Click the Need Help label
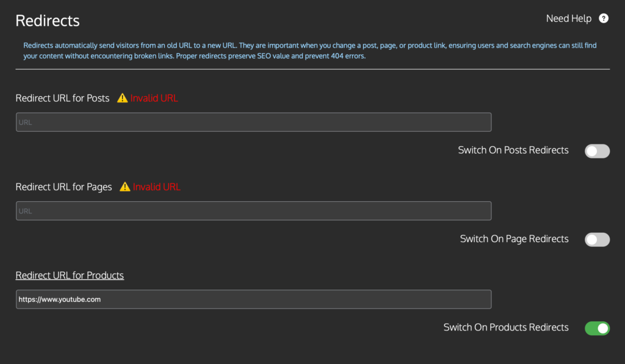The width and height of the screenshot is (625, 364). [x=568, y=18]
